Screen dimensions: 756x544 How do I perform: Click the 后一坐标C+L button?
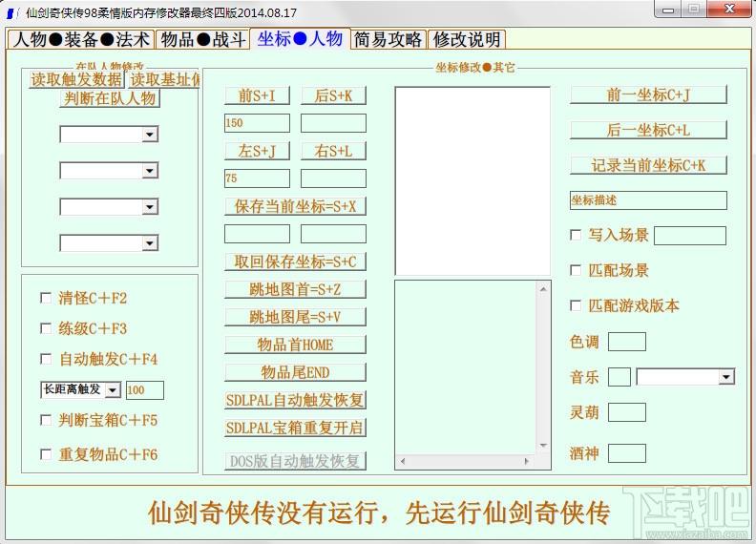pos(648,130)
